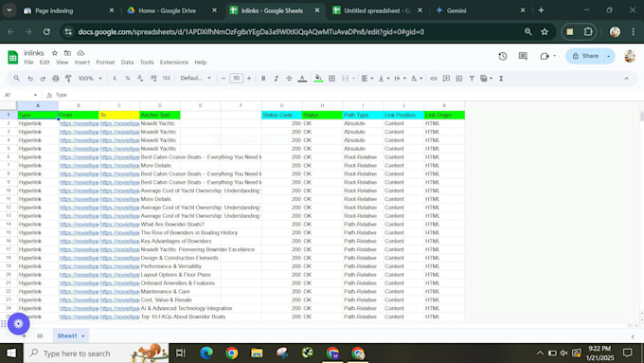
Task: Open the vertical align dropdown
Action: (384, 78)
